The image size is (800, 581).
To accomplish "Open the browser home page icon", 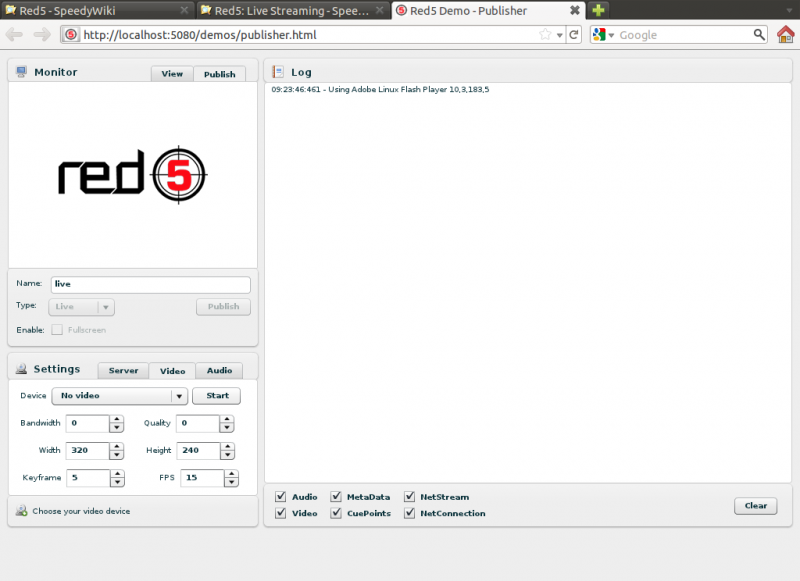I will 787,33.
